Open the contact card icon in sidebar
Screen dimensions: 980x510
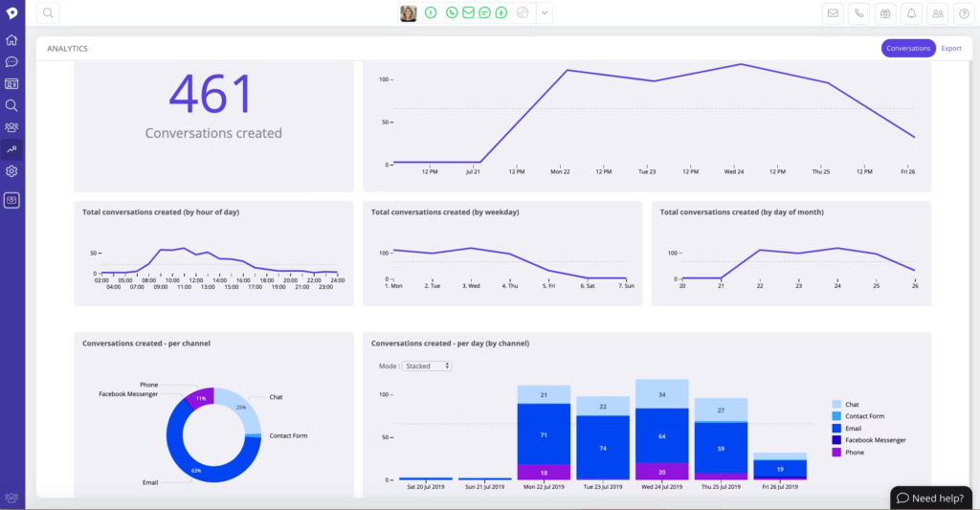11,84
